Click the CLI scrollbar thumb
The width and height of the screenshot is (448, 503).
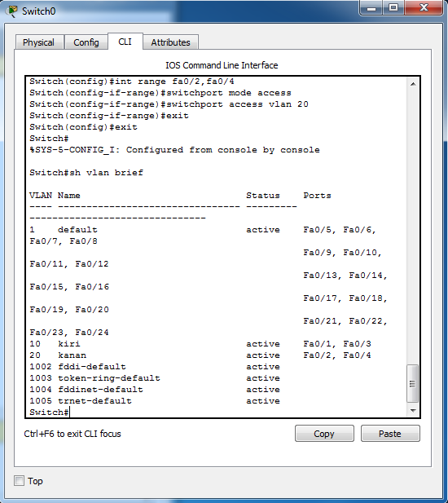coord(412,383)
